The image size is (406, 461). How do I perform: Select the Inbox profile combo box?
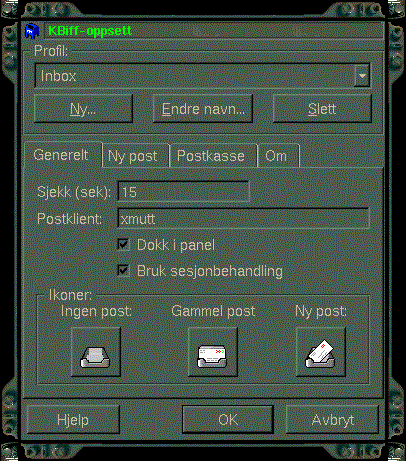202,76
